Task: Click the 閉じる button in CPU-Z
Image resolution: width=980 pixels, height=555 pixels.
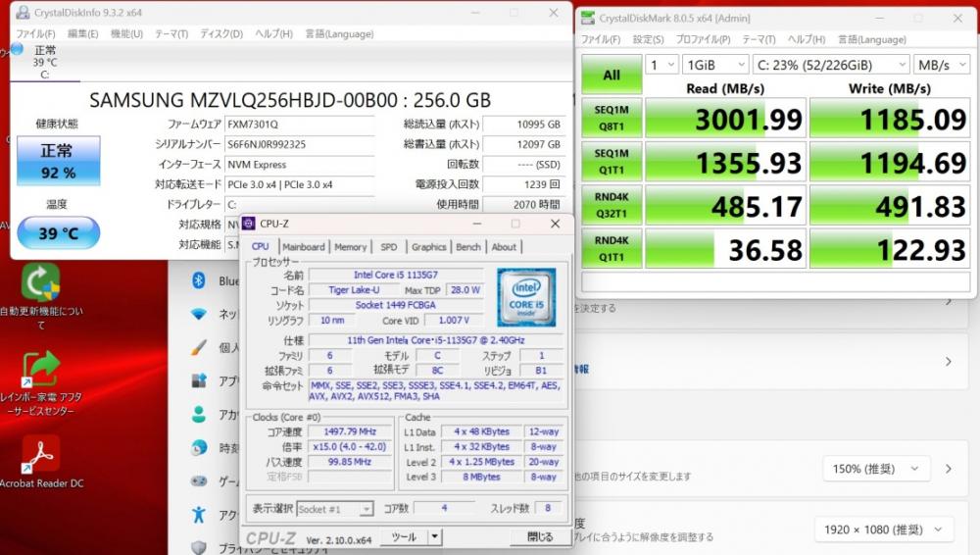Action: click(x=539, y=536)
